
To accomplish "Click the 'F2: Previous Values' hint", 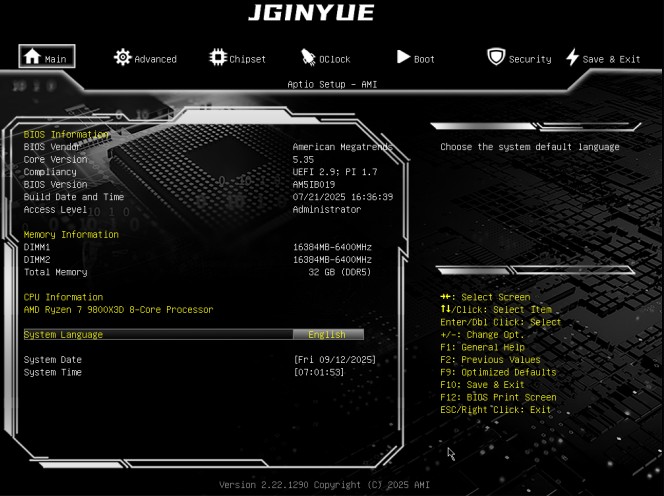I will [x=490, y=360].
